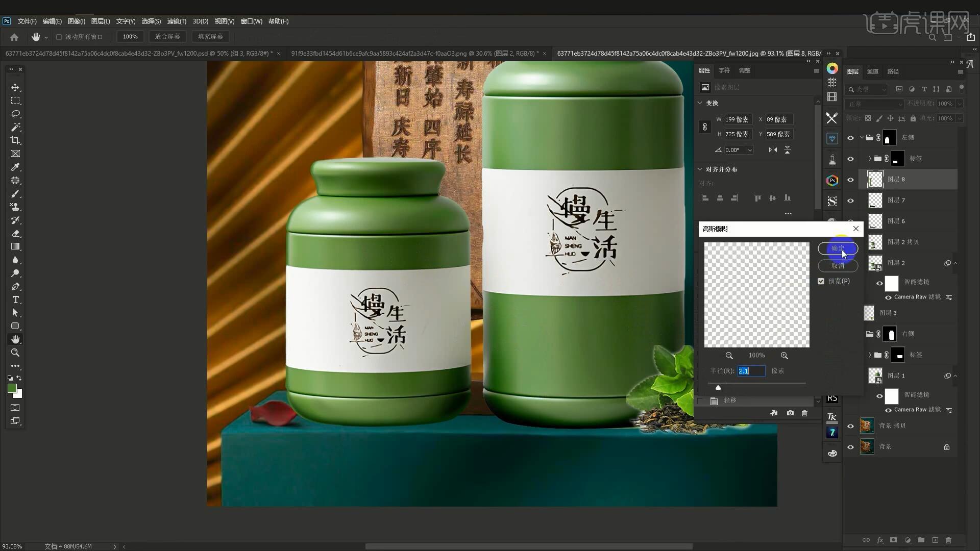The image size is (980, 551).
Task: Select the Move tool
Action: (15, 87)
